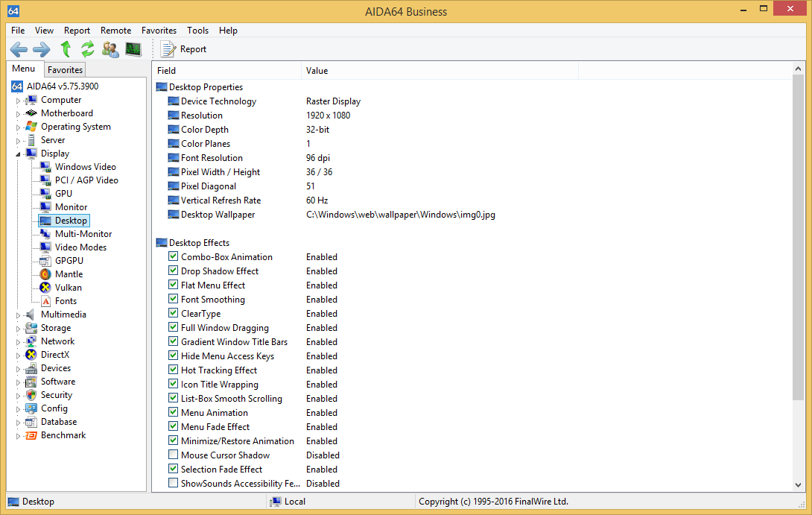The width and height of the screenshot is (812, 515).
Task: Collapse the Display tree node
Action: 18,154
